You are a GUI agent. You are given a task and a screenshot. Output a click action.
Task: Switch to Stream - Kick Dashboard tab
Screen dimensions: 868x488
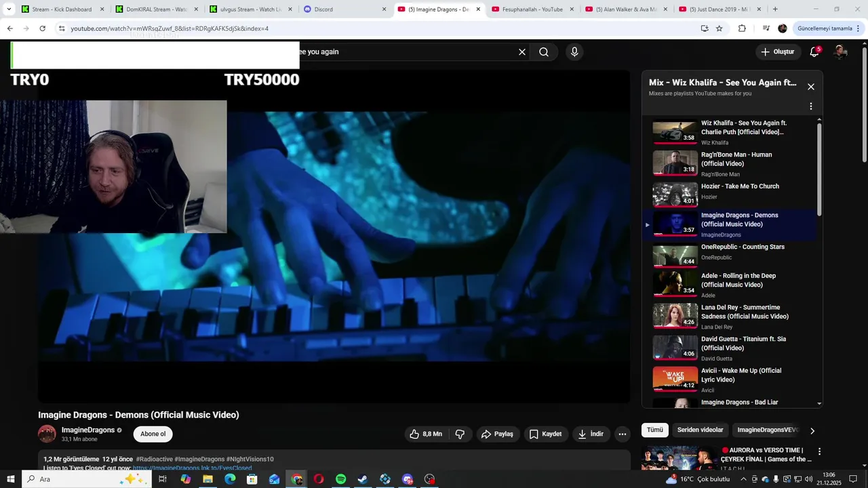click(x=62, y=9)
